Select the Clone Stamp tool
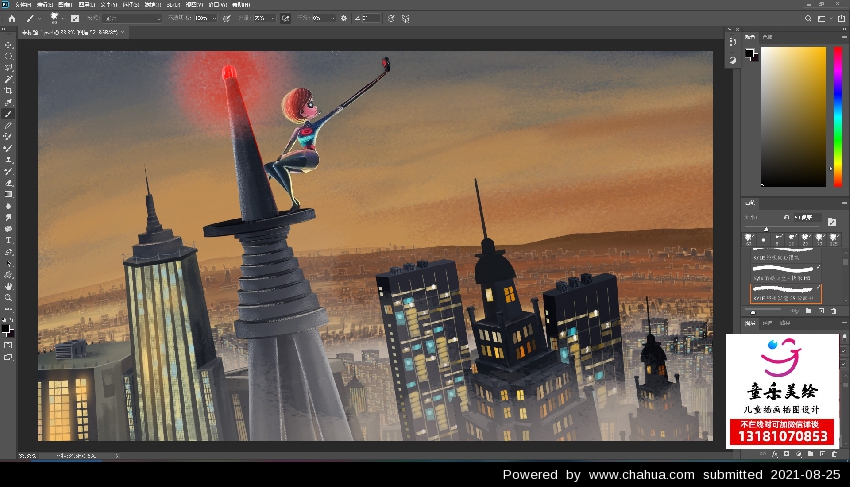The image size is (850, 487). pos(8,160)
